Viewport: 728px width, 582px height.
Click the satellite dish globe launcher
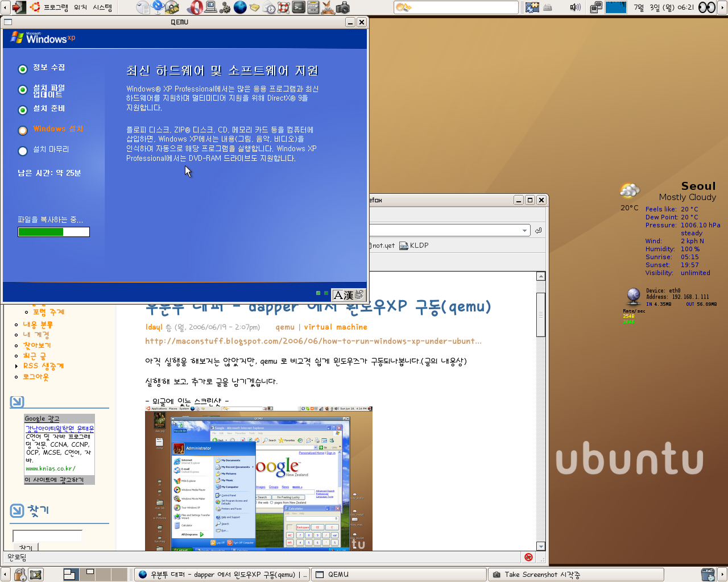tap(158, 7)
